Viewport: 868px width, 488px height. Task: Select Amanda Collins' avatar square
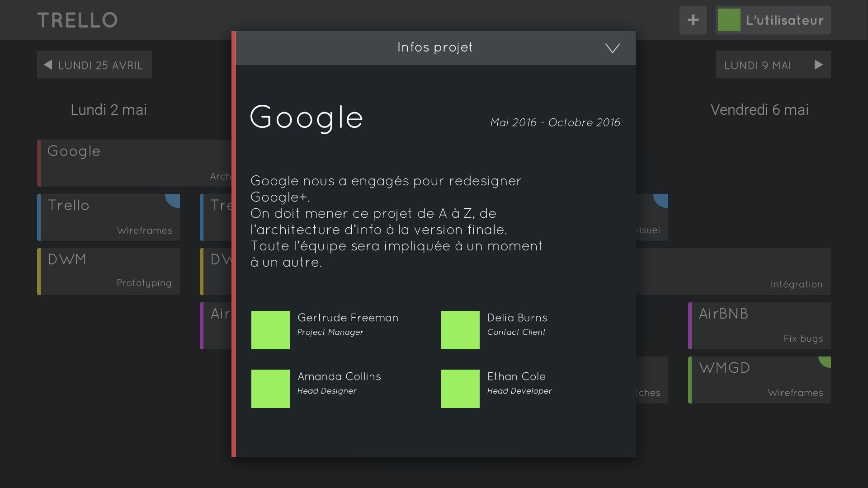[270, 389]
